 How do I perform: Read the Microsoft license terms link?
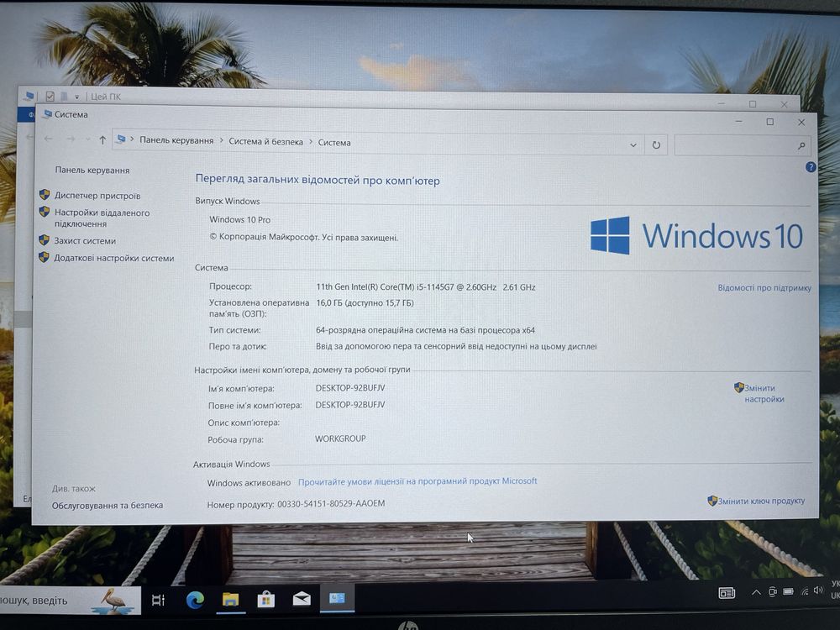coord(417,481)
